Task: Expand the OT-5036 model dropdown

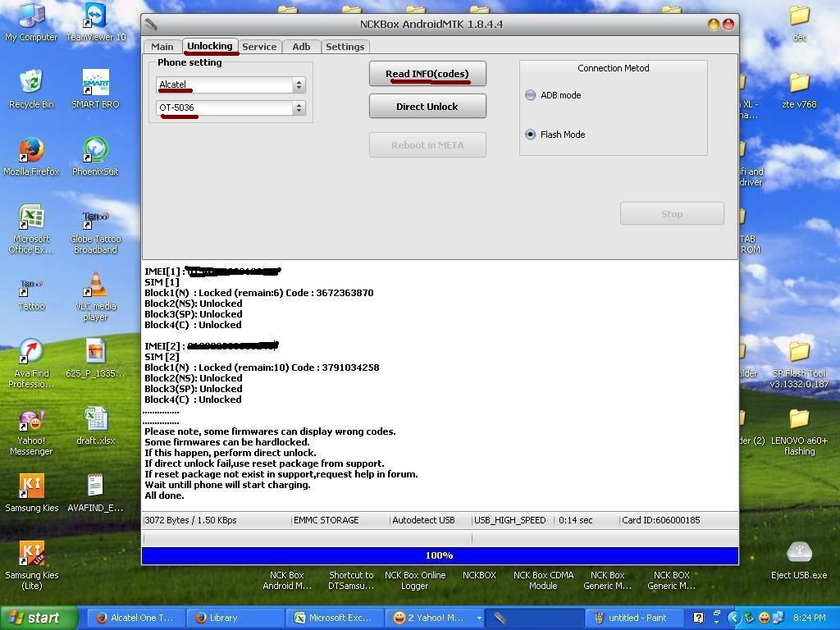Action: point(299,108)
